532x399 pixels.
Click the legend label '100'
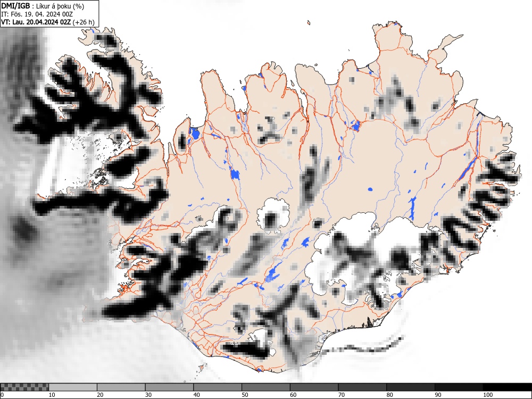[487, 395]
